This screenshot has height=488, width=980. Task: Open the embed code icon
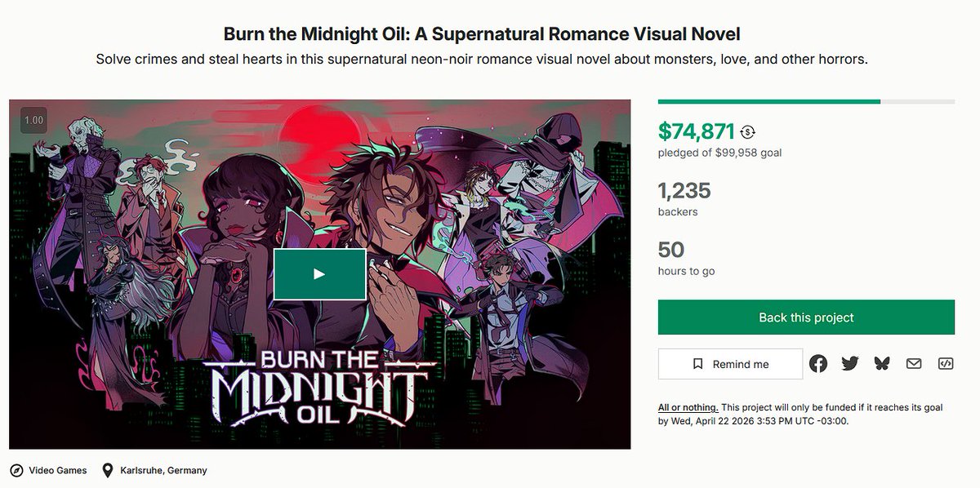coord(945,364)
